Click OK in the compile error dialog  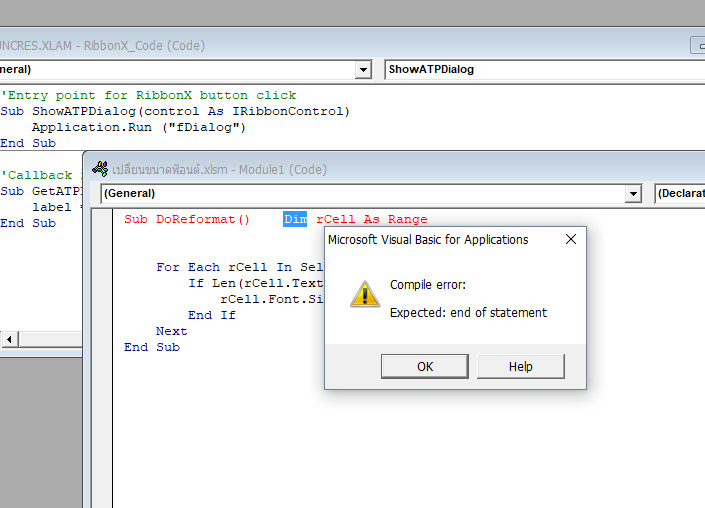[x=424, y=366]
